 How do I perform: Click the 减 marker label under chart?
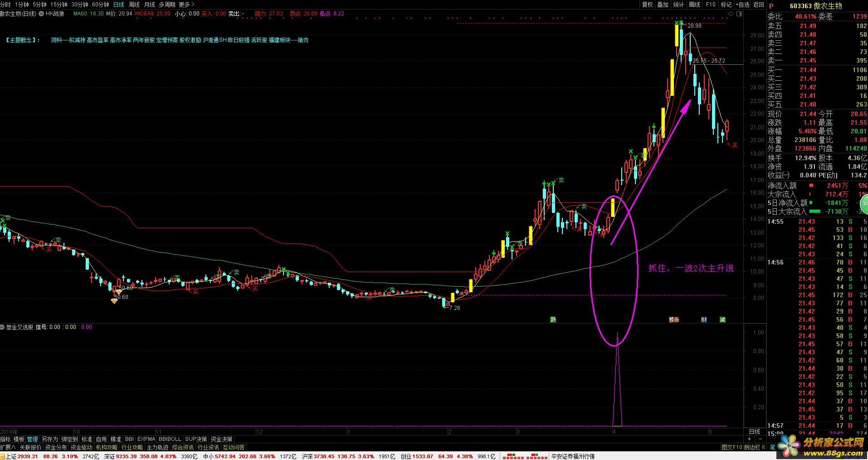coord(722,319)
